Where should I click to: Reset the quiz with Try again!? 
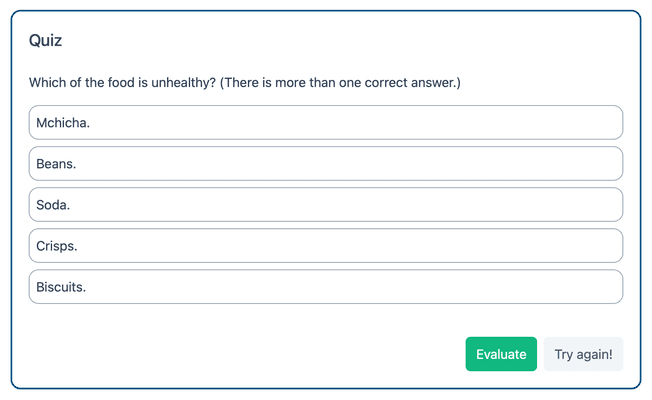[583, 354]
